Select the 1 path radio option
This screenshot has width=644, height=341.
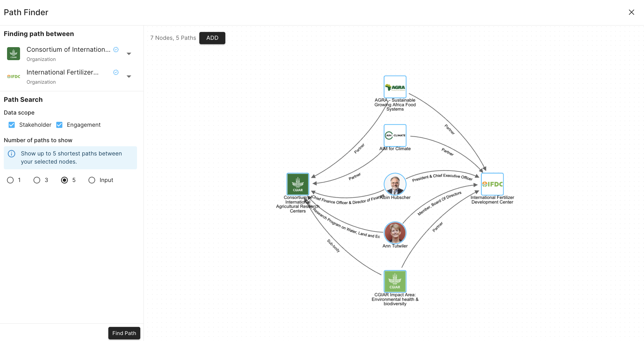10,180
